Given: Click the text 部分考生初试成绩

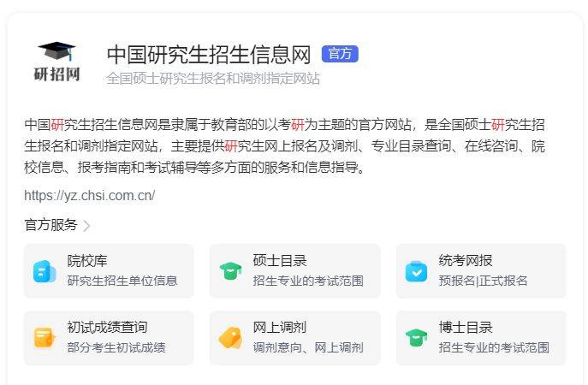Looking at the screenshot, I should click(116, 347).
